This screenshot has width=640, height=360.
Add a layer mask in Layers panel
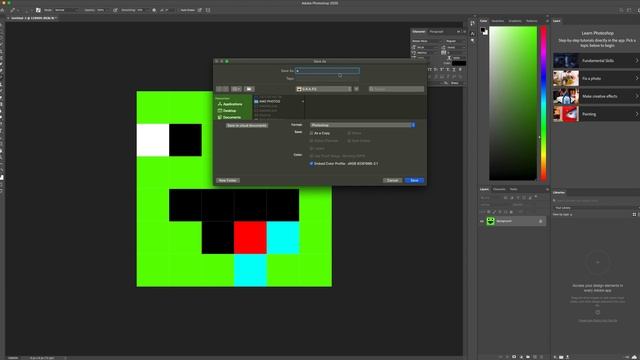click(x=514, y=357)
